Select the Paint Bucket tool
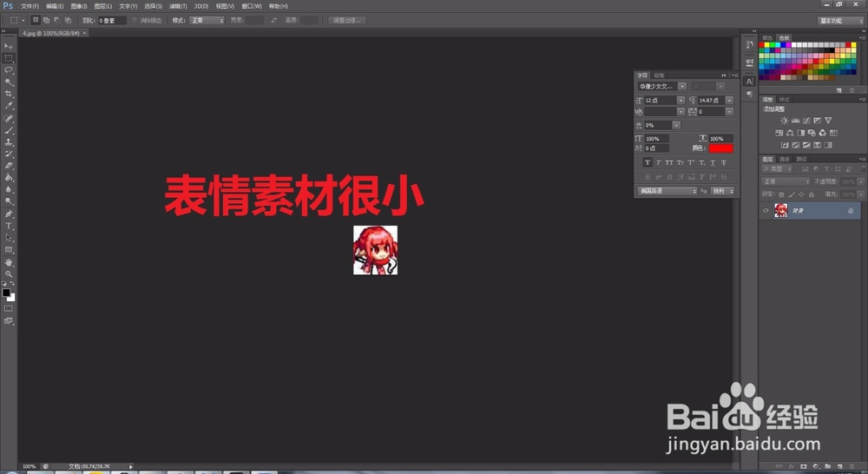 (9, 178)
